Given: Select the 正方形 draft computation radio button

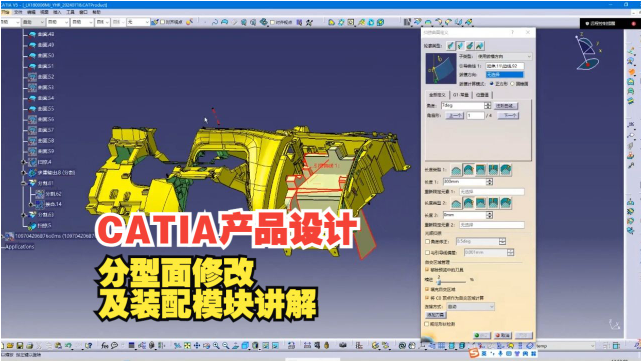Looking at the screenshot, I should click(x=492, y=84).
